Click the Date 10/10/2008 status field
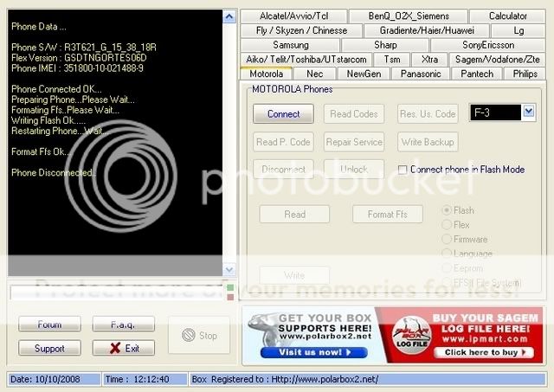 click(x=54, y=379)
